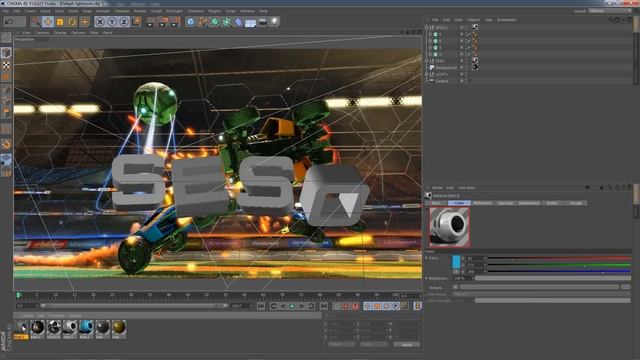Open the Render menu
Image resolution: width=640 pixels, height=360 pixels.
140,11
